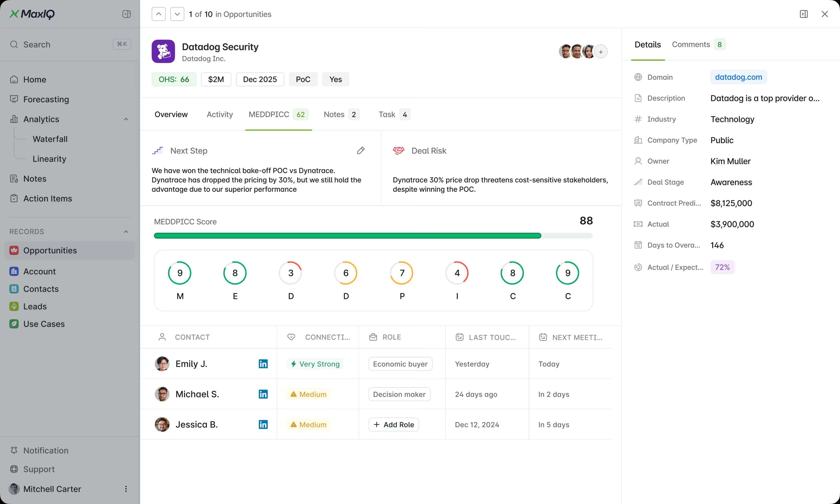Image resolution: width=840 pixels, height=504 pixels.
Task: Open the Comments tab
Action: [691, 44]
